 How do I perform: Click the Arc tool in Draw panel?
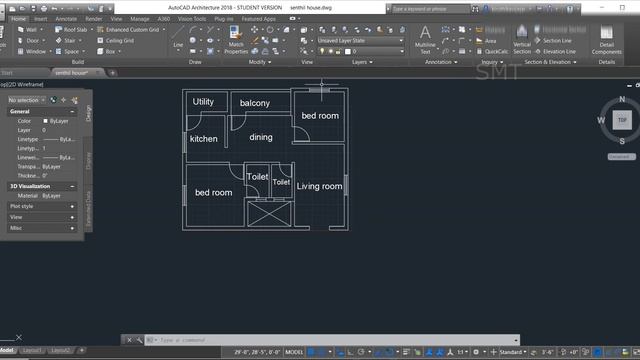point(192,29)
